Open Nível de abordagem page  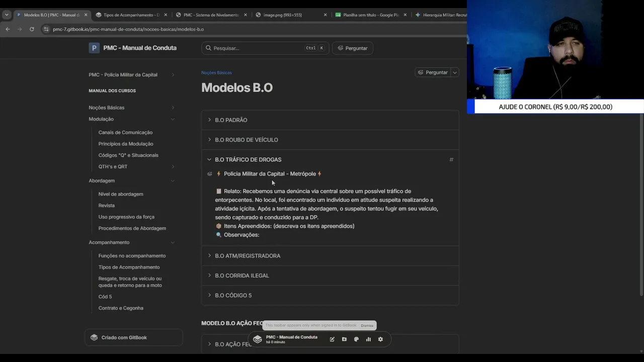click(121, 194)
